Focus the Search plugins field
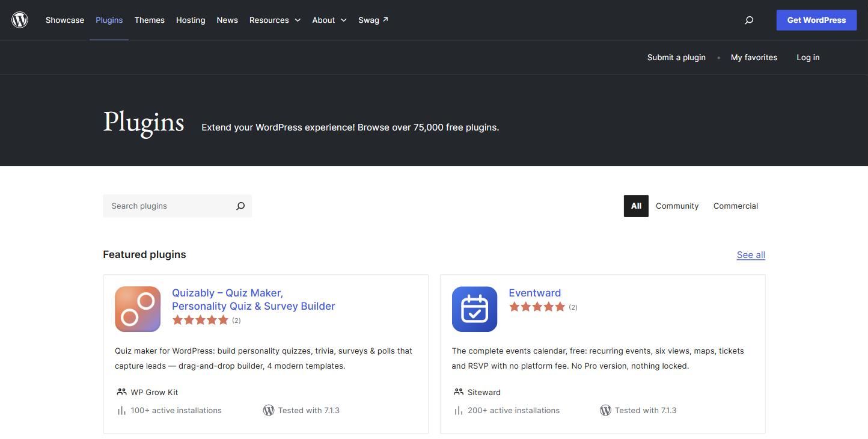 [177, 206]
